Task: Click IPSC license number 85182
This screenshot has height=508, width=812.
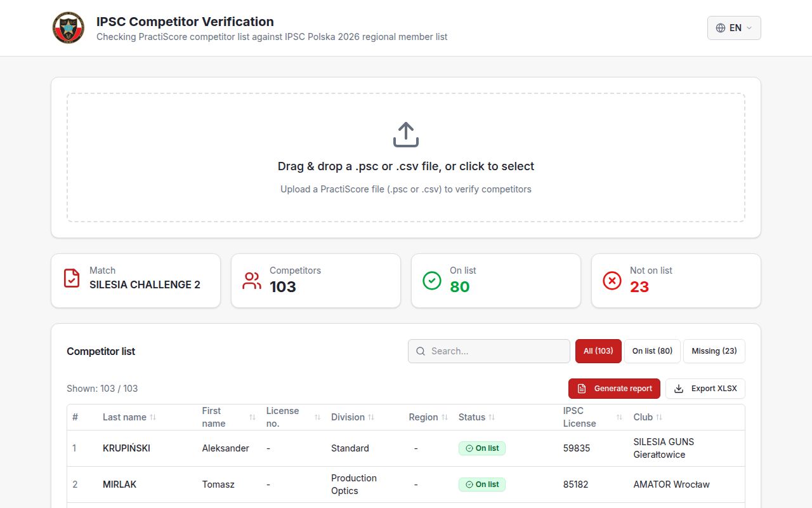Action: (x=575, y=485)
